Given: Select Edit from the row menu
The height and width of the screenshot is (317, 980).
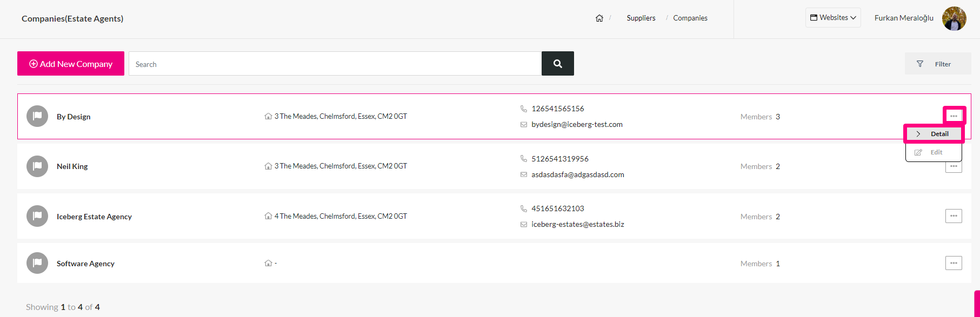Looking at the screenshot, I should point(934,152).
